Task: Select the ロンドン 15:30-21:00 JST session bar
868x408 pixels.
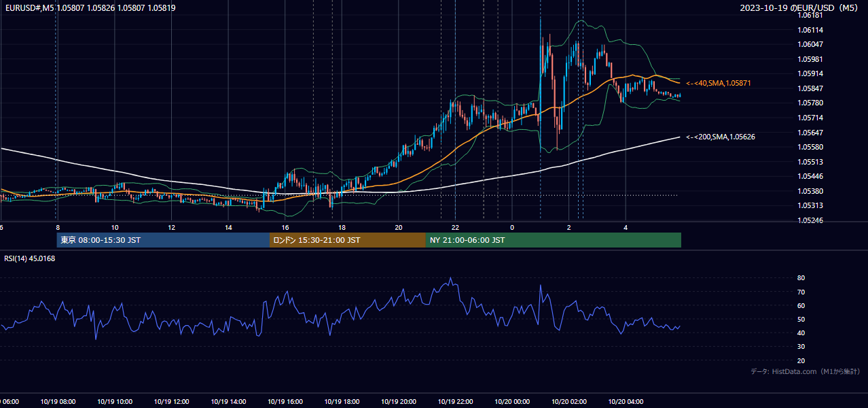Action: pyautogui.click(x=348, y=240)
